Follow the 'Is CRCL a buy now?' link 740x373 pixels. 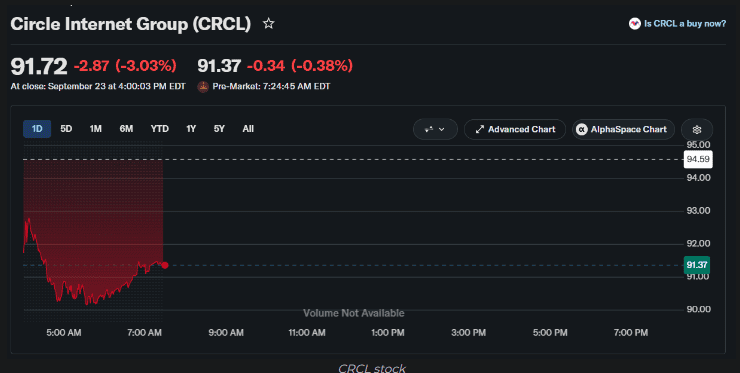685,23
